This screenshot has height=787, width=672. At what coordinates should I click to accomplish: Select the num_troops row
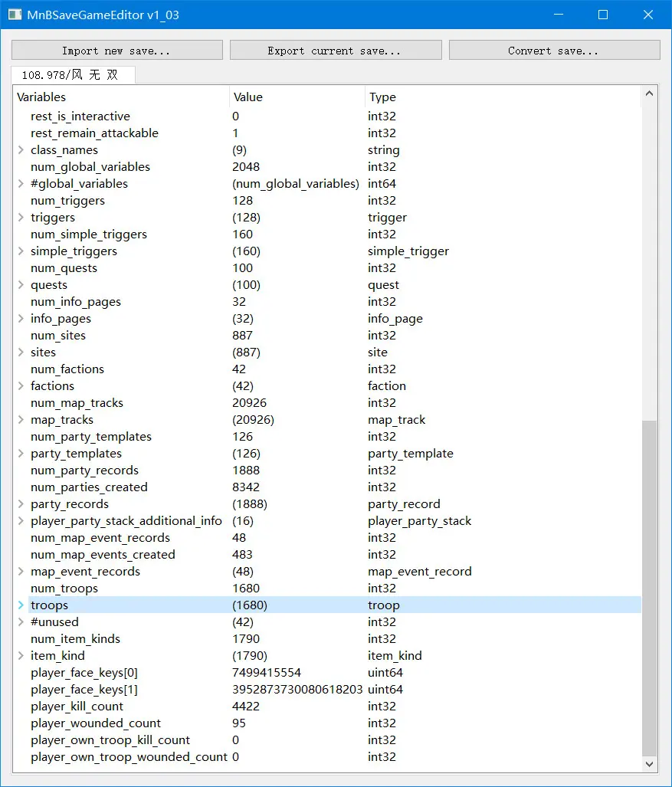(x=327, y=589)
